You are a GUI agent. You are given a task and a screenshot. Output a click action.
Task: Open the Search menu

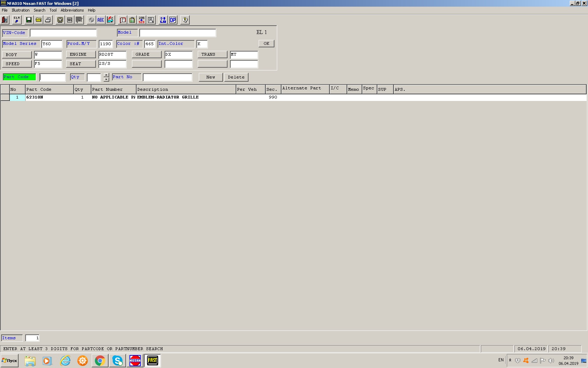(40, 10)
